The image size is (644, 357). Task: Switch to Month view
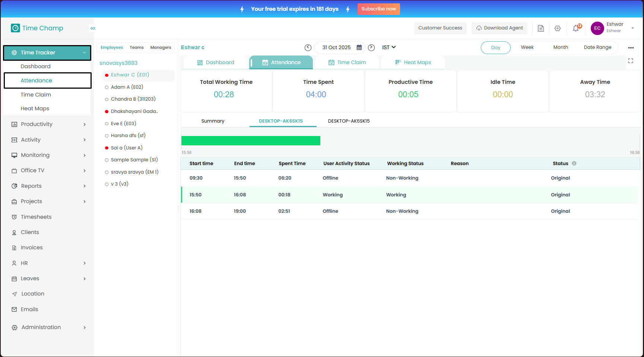click(561, 47)
